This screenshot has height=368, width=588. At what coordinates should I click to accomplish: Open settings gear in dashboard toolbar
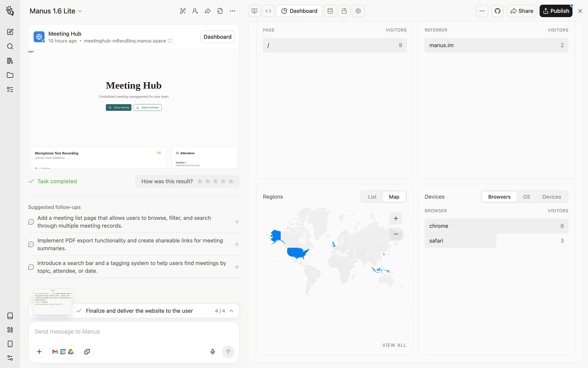pos(358,11)
